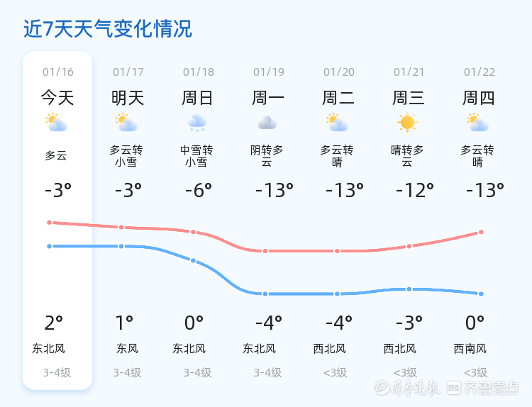Click the 西南风 wind label

(470, 349)
